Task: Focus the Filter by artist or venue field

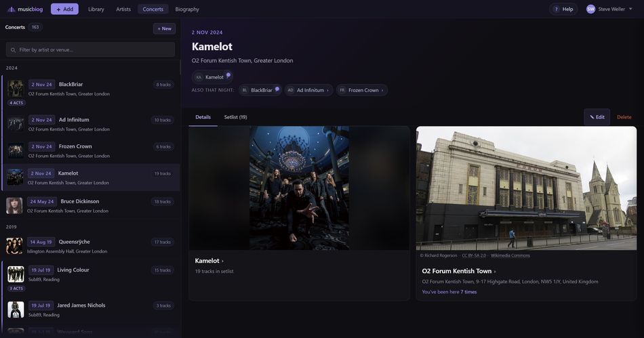Action: pos(90,49)
